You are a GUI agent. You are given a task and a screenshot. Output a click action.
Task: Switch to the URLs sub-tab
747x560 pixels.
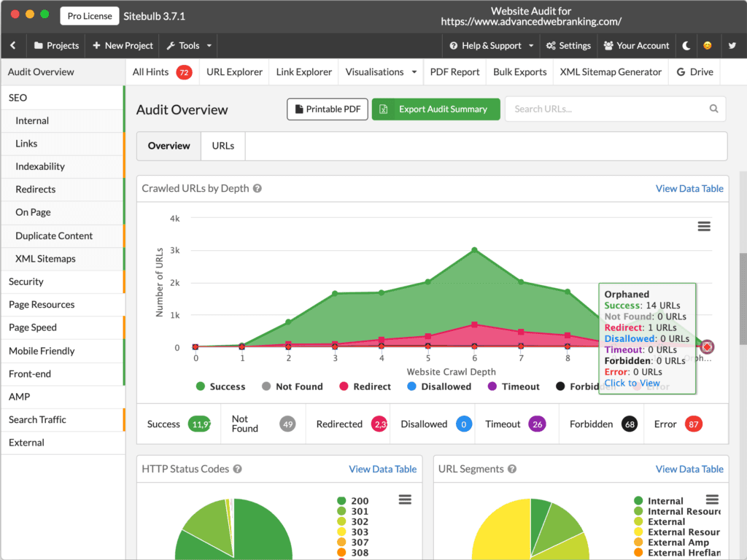[223, 146]
